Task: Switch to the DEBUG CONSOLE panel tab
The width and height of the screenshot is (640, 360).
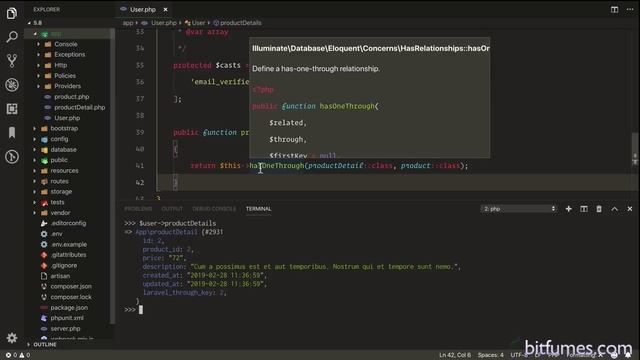Action: pyautogui.click(x=214, y=209)
